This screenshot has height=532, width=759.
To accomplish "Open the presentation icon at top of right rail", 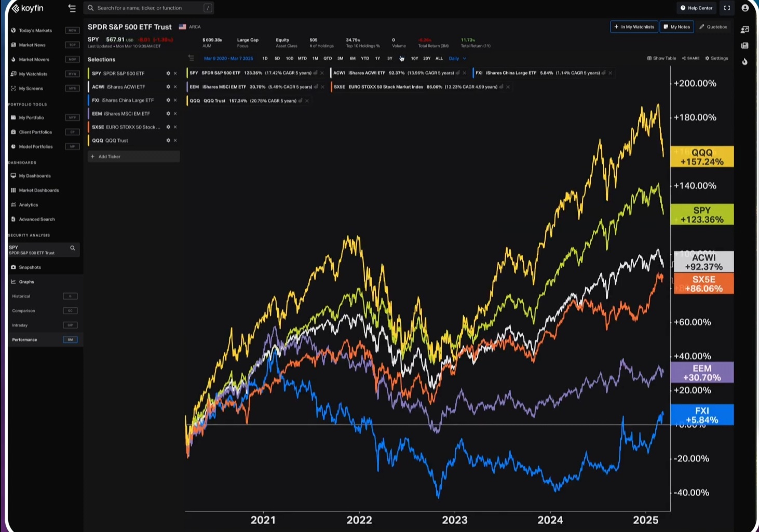I will tap(745, 30).
